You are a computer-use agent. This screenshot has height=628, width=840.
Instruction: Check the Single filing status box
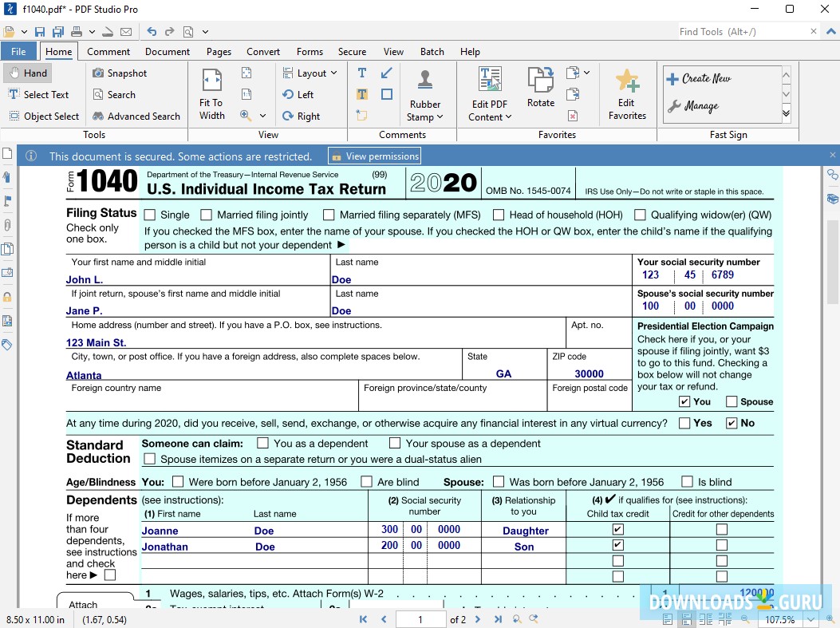pos(150,215)
